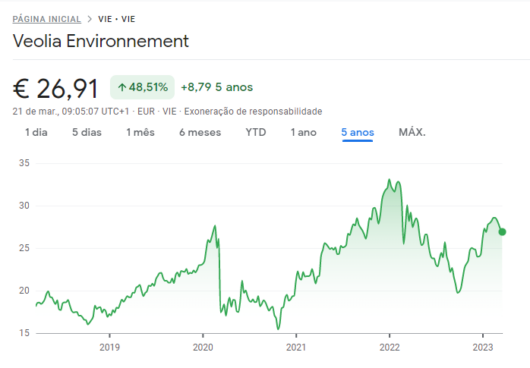The image size is (530, 368).
Task: Select the VIE • VIE breadcrumb text
Action: 117,19
